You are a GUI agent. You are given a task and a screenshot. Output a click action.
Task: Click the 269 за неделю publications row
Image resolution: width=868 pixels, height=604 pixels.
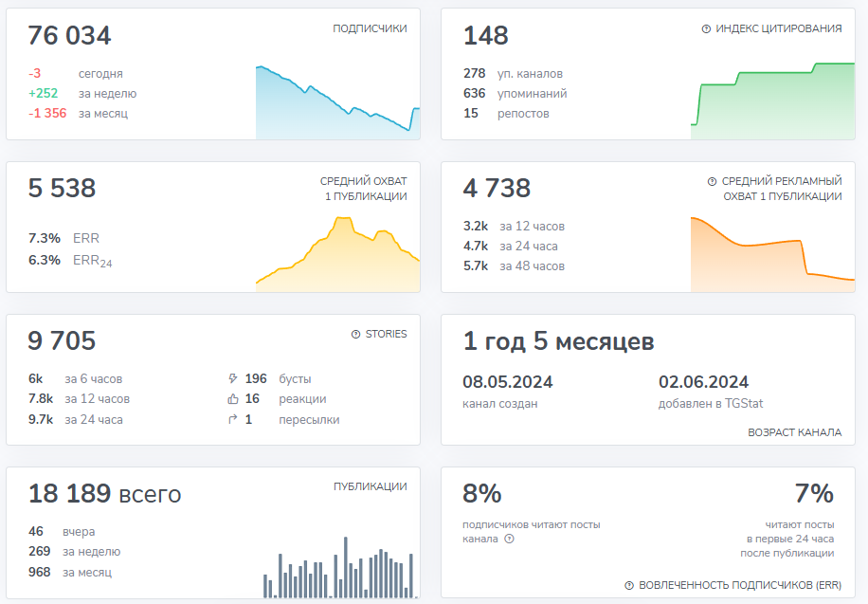click(75, 551)
